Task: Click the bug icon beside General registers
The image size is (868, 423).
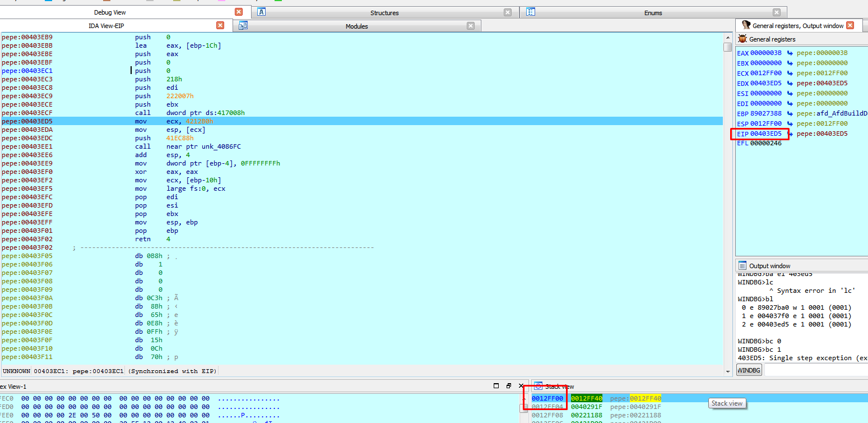Action: click(x=742, y=39)
